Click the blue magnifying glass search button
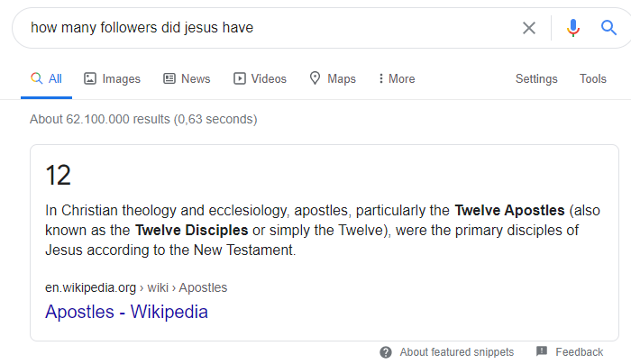 pos(608,28)
